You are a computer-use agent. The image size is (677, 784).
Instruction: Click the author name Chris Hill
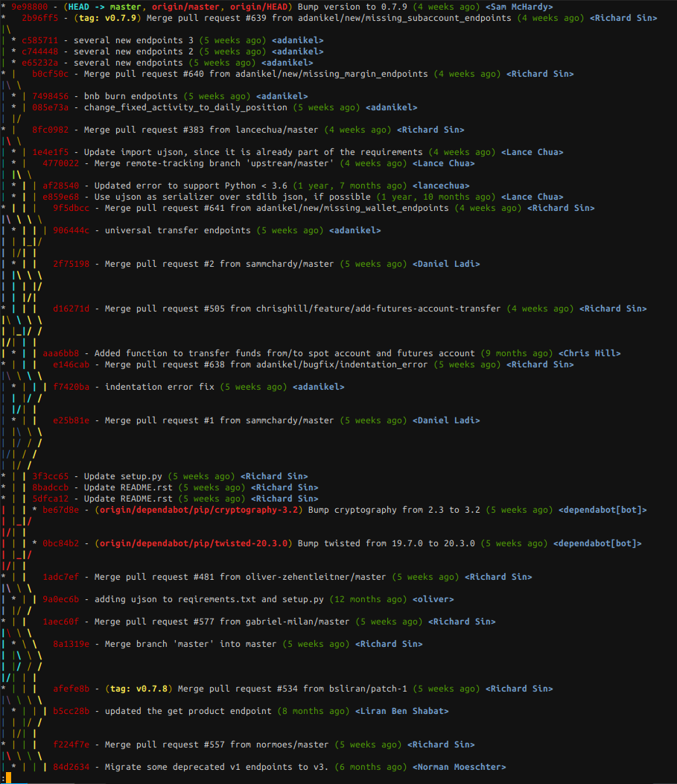[589, 353]
